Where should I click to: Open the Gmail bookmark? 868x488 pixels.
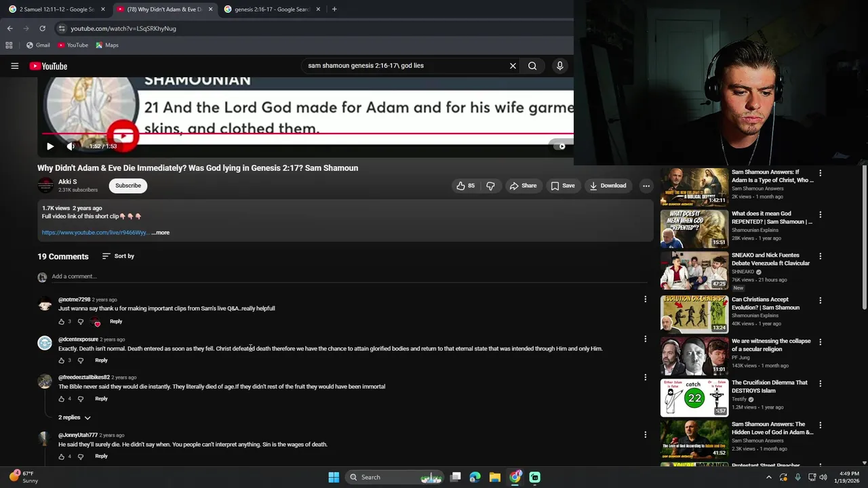[x=38, y=45]
